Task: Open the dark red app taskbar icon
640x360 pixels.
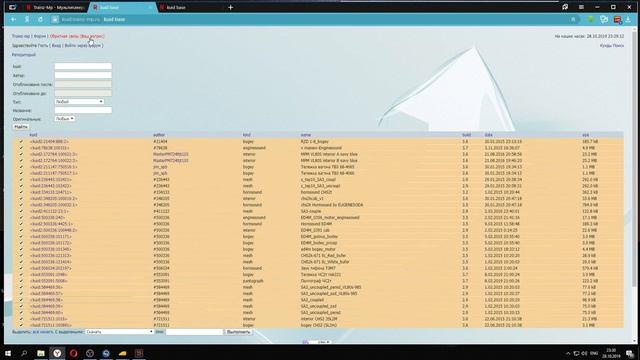Action: click(139, 353)
